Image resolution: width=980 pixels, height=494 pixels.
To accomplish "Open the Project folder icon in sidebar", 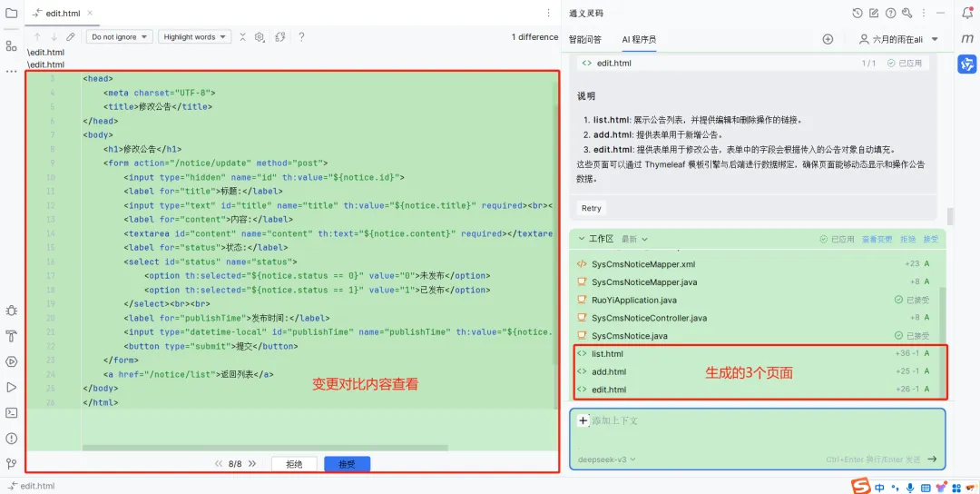I will (x=11, y=13).
